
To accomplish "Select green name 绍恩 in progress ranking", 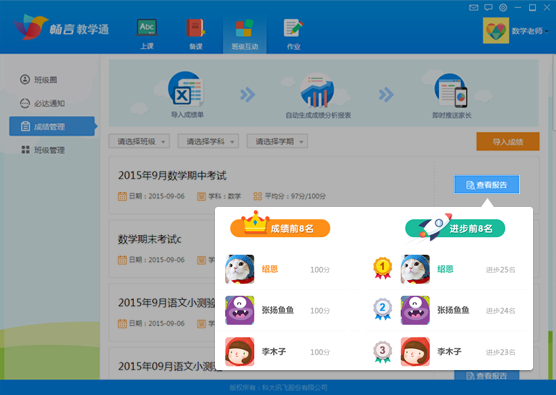I will (445, 269).
